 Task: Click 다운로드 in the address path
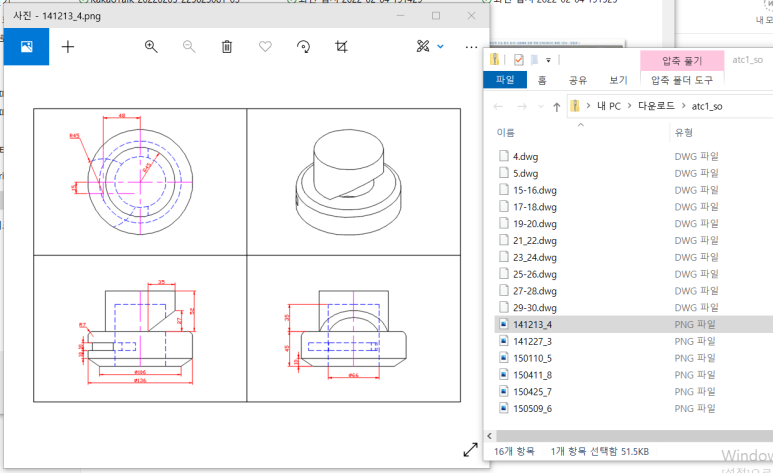(x=656, y=106)
